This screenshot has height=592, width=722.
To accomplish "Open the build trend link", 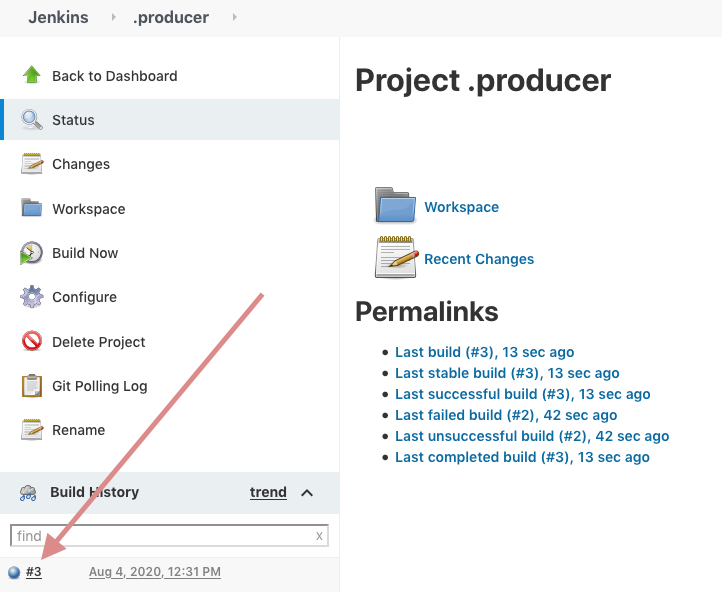I will (268, 492).
